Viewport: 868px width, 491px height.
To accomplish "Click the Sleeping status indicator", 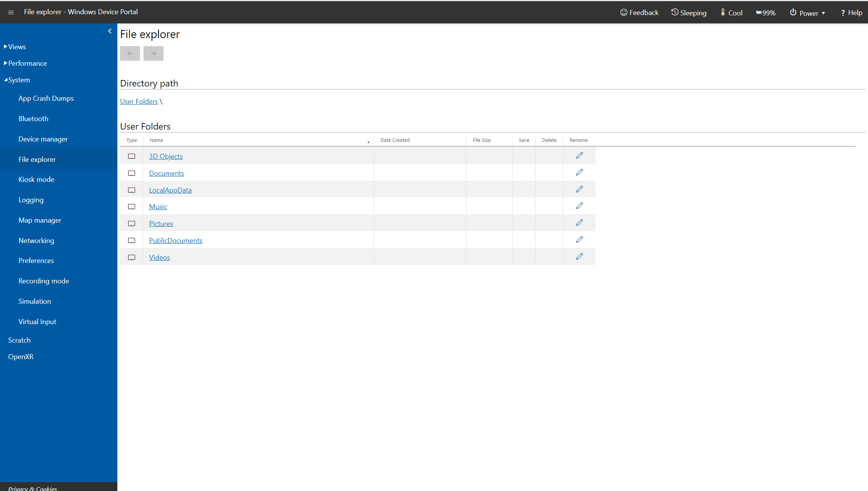I will click(689, 12).
